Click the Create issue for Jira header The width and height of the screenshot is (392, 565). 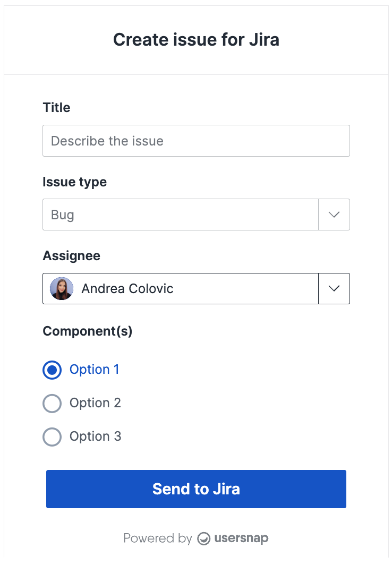click(196, 39)
